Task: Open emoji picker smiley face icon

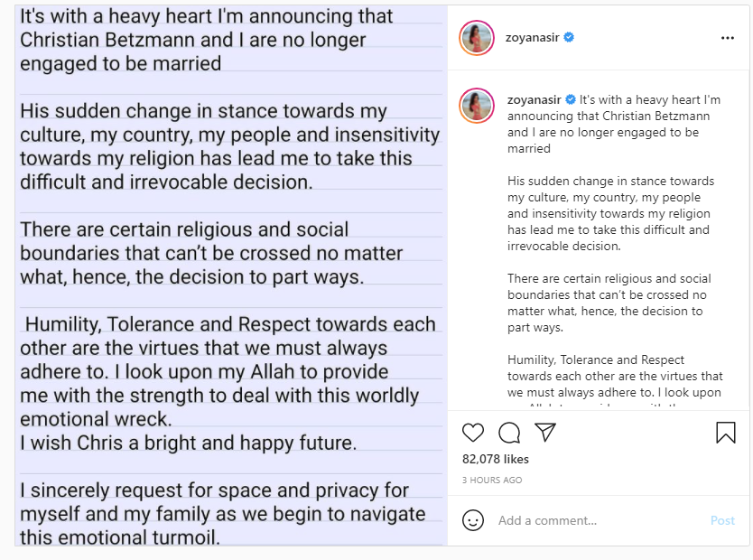Action: 473,520
